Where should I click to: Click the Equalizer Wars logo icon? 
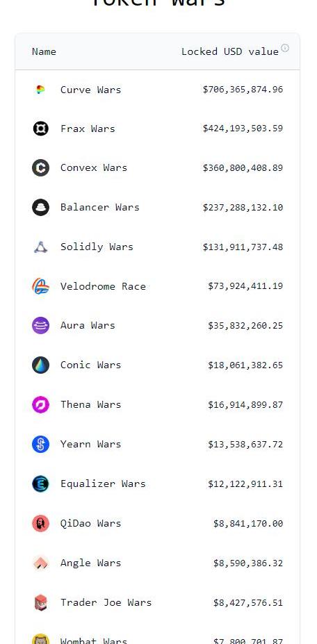pos(40,484)
